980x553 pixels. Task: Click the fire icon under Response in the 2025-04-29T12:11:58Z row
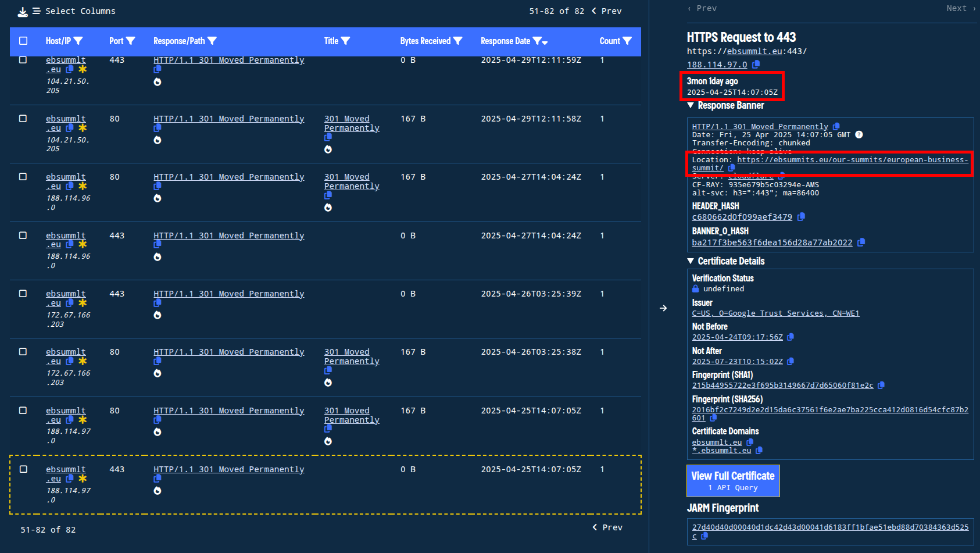[158, 140]
